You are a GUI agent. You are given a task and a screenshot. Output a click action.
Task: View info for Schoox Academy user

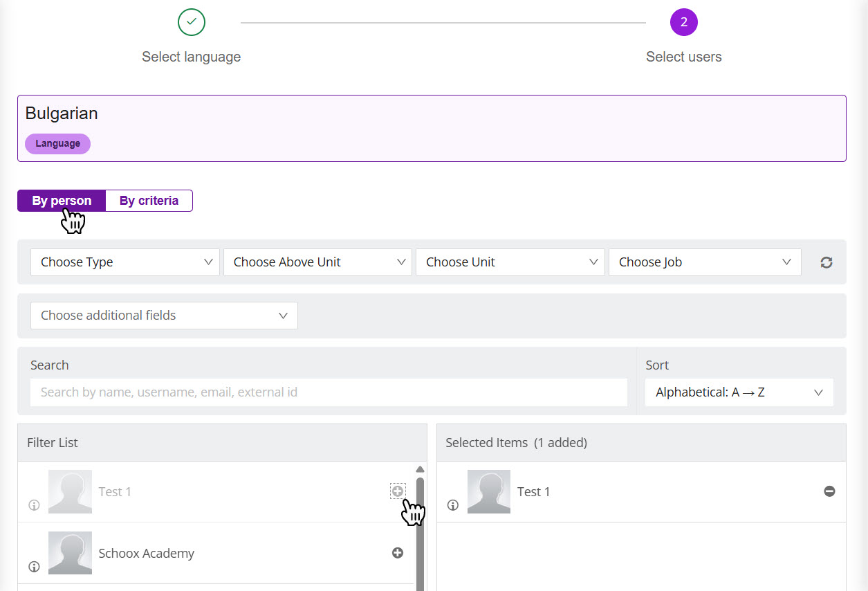tap(34, 567)
